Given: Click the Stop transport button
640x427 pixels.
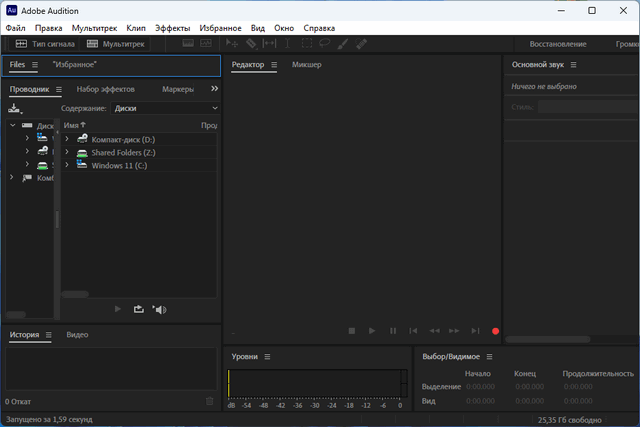Looking at the screenshot, I should 352,330.
